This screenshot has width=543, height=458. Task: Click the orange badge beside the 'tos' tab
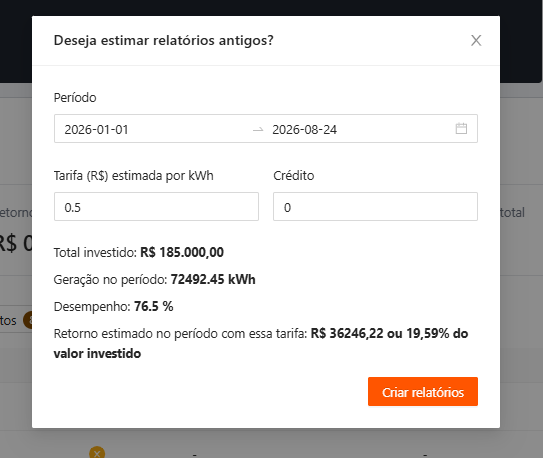pos(28,320)
